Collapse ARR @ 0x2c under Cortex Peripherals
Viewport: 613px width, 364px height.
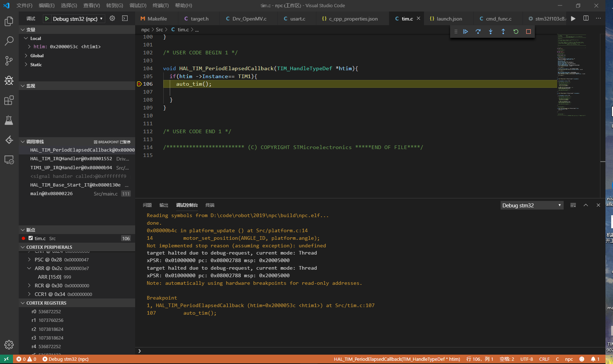[29, 268]
